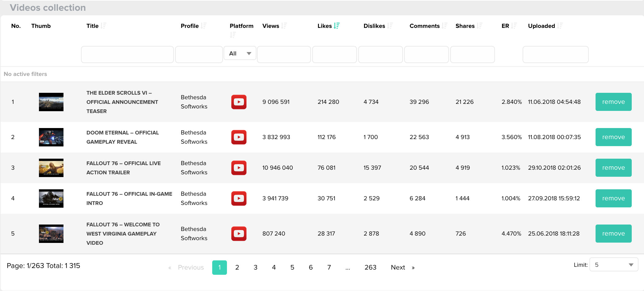Click the Views column header label

tap(271, 26)
